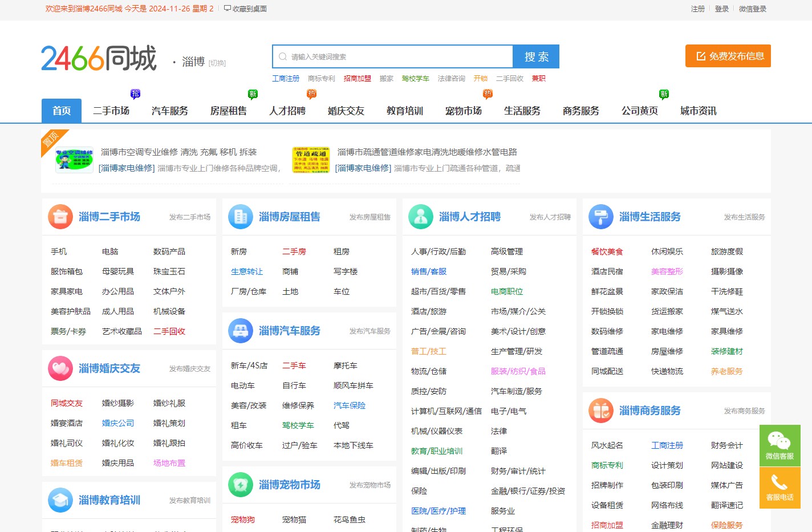
Task: Click the 淄博婚庆交友 heart icon
Action: [x=60, y=368]
